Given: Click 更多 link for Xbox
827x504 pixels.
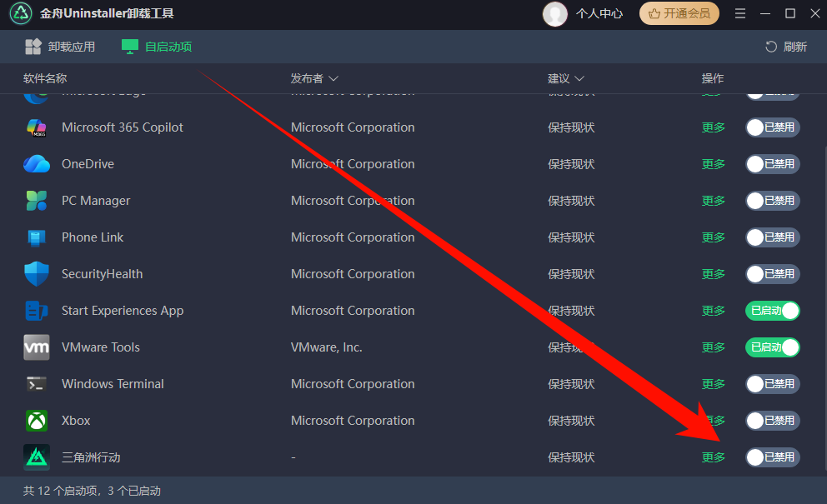Looking at the screenshot, I should click(714, 421).
